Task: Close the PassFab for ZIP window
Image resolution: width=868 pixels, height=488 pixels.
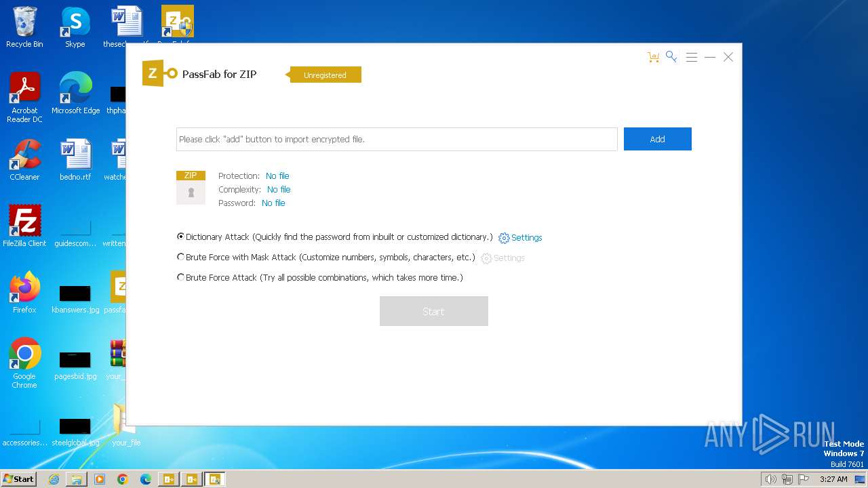Action: pos(728,58)
